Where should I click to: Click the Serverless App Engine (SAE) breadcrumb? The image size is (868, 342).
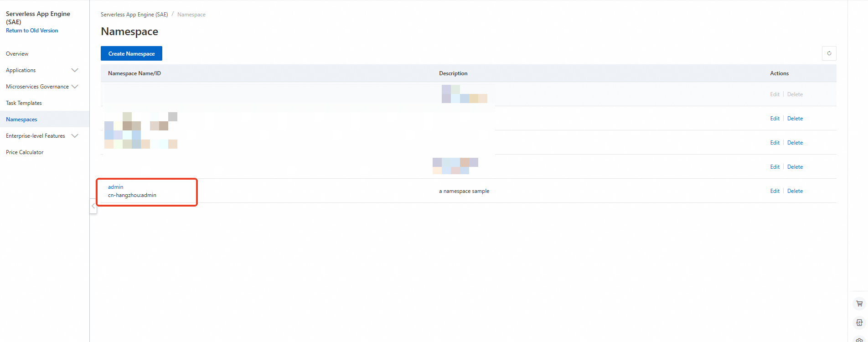pyautogui.click(x=134, y=15)
